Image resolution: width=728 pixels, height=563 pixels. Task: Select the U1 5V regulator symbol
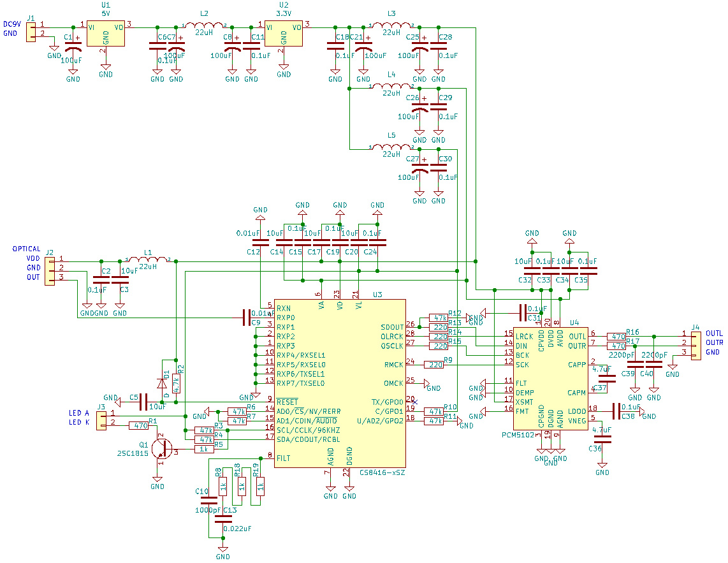[106, 34]
